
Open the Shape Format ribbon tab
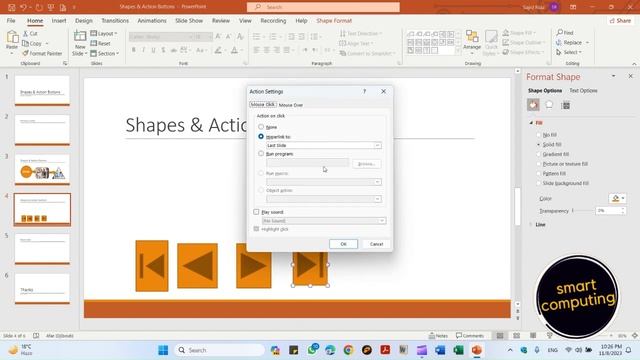point(334,20)
